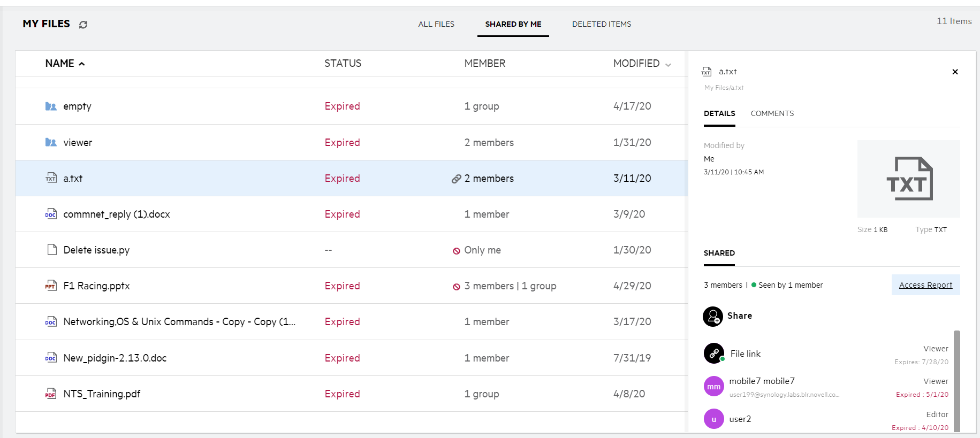Click the link icon on a.txt row
Screen dimensions: 980x438
pos(456,179)
